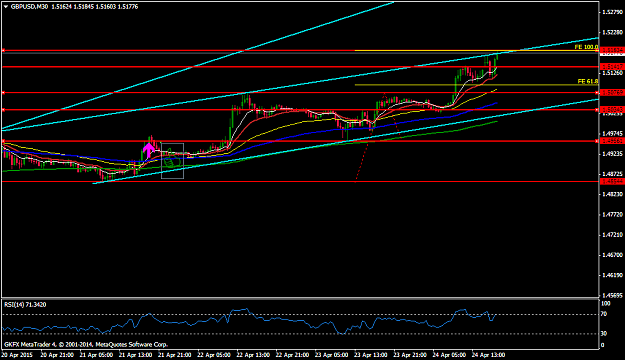
Task: Select the FE 100.0 Fibonacci label
Action: [x=586, y=47]
